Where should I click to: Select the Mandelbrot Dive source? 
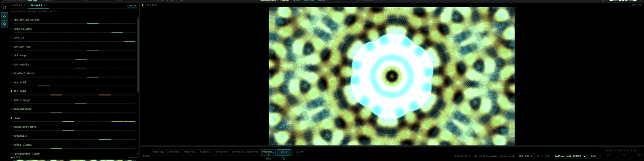point(25,127)
